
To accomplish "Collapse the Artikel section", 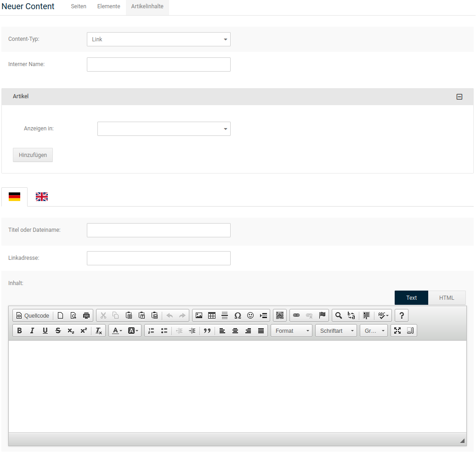I will pos(459,97).
